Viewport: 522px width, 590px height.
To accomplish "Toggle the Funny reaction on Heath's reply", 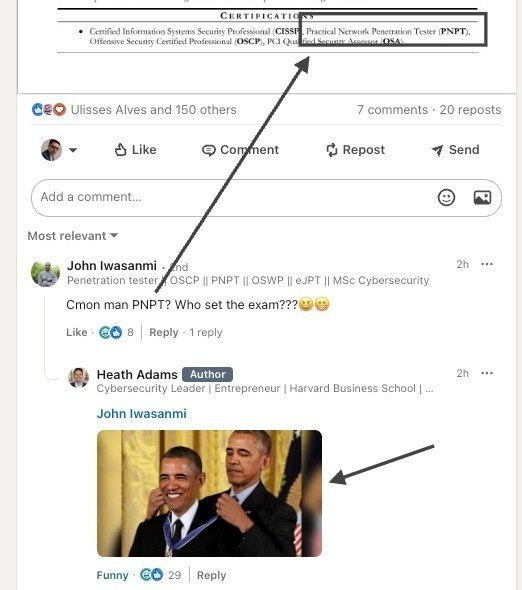I will pos(112,575).
